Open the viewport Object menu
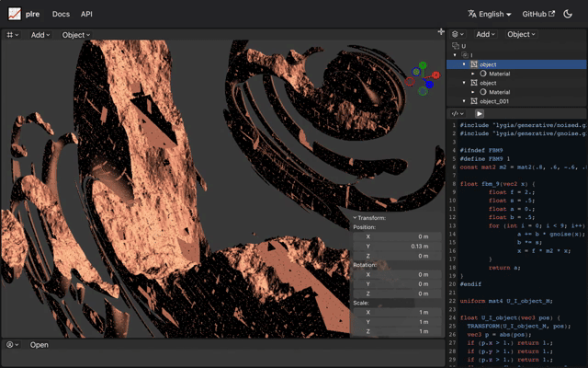The height and width of the screenshot is (368, 588). pos(74,35)
